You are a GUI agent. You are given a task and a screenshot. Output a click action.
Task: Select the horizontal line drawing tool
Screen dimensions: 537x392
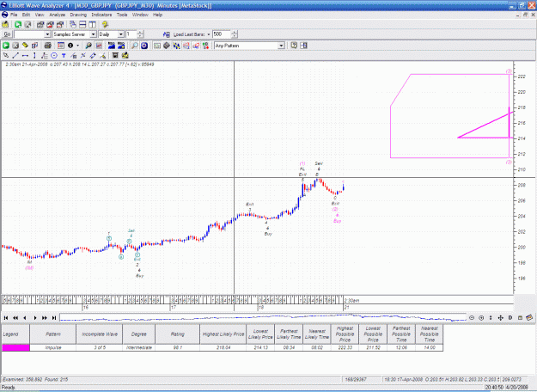click(25, 55)
